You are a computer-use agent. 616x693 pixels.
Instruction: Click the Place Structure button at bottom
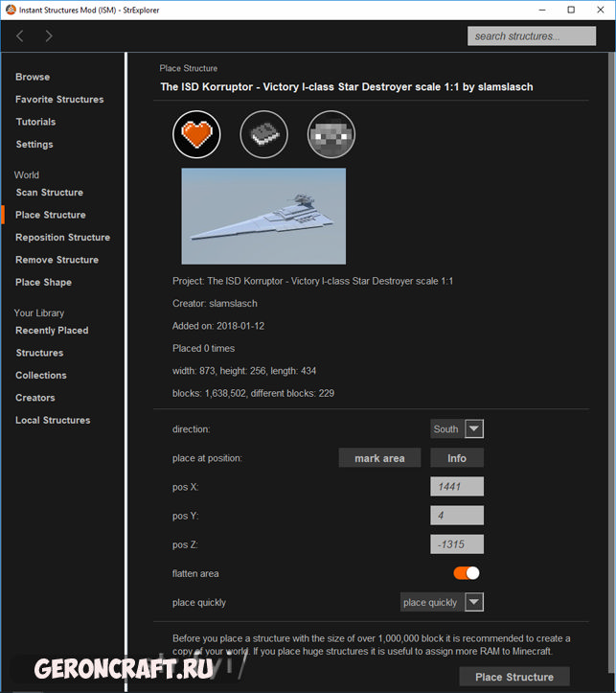tap(514, 677)
